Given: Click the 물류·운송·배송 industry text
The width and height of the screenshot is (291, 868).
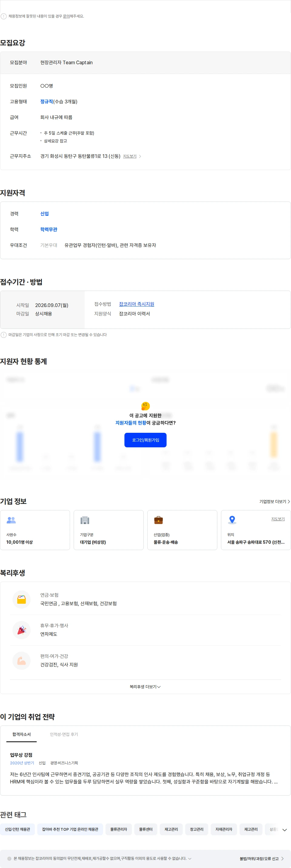Looking at the screenshot, I should click(166, 542).
